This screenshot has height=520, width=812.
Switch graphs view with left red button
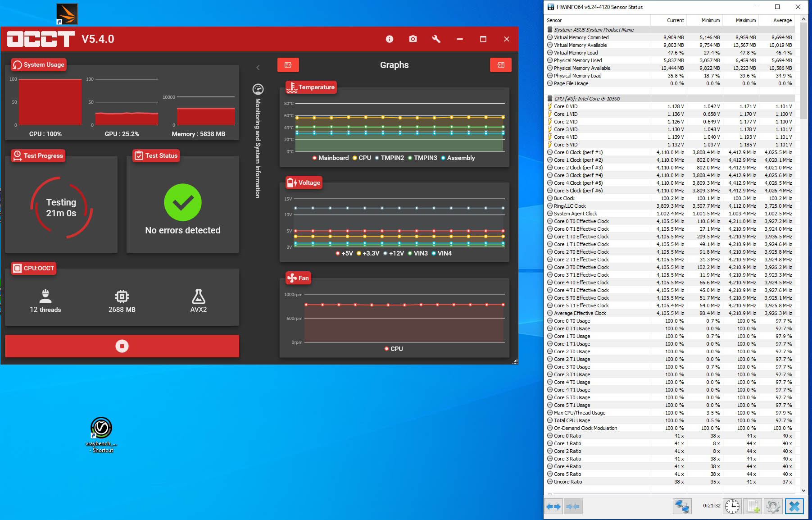(288, 65)
